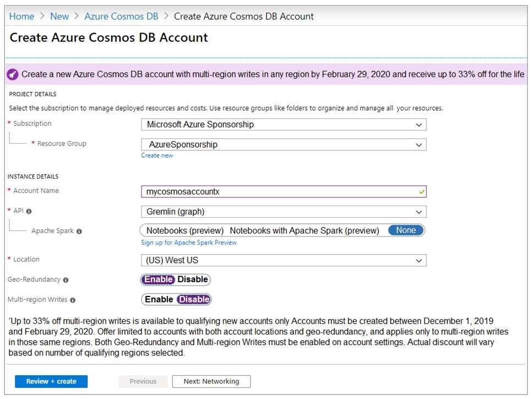
Task: Select Notebooks with Apache Spark (preview)
Action: (x=305, y=230)
